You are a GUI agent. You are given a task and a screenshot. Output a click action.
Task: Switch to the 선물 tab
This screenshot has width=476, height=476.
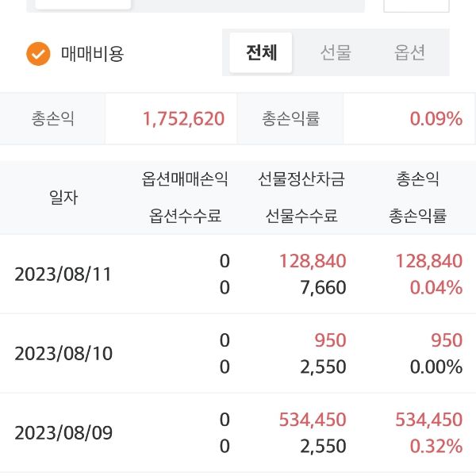[x=336, y=53]
